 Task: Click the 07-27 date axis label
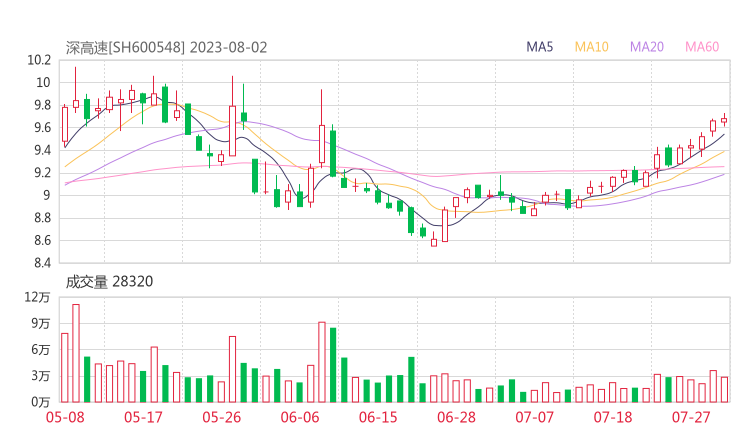(x=691, y=417)
